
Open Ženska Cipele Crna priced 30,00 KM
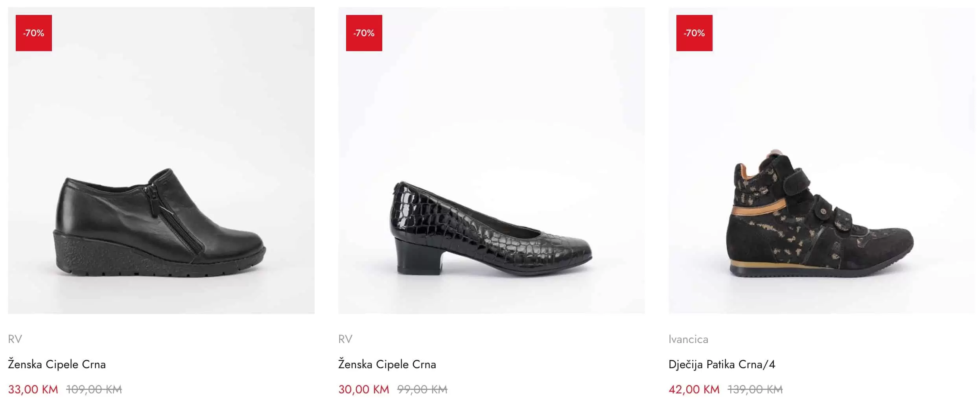coord(387,364)
